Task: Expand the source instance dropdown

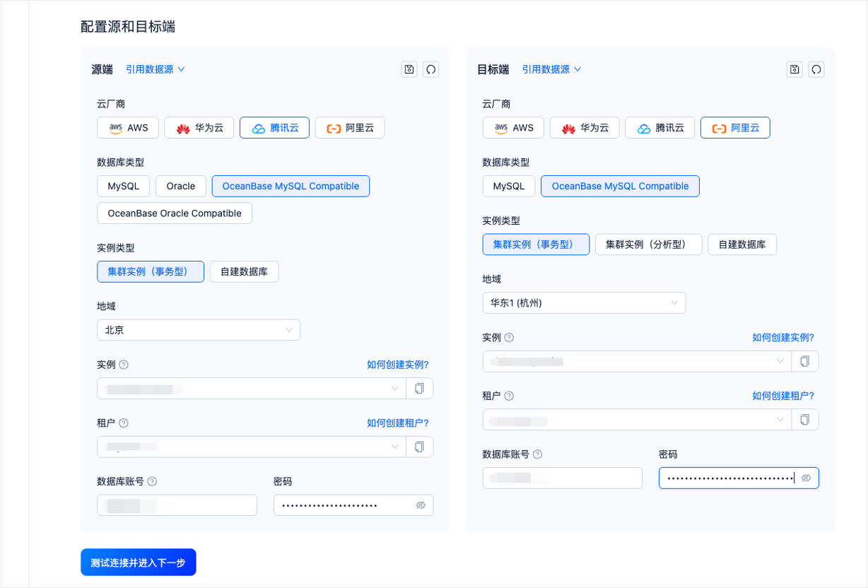Action: pos(252,389)
